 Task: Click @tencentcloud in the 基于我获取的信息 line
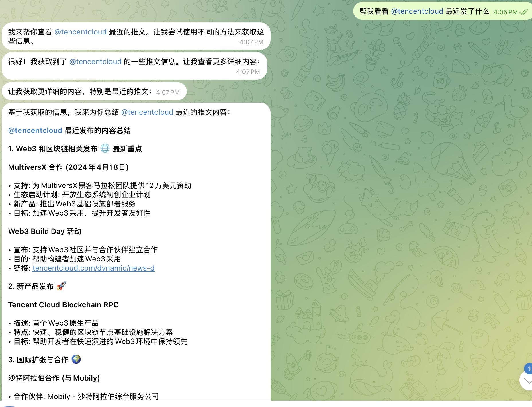(147, 112)
